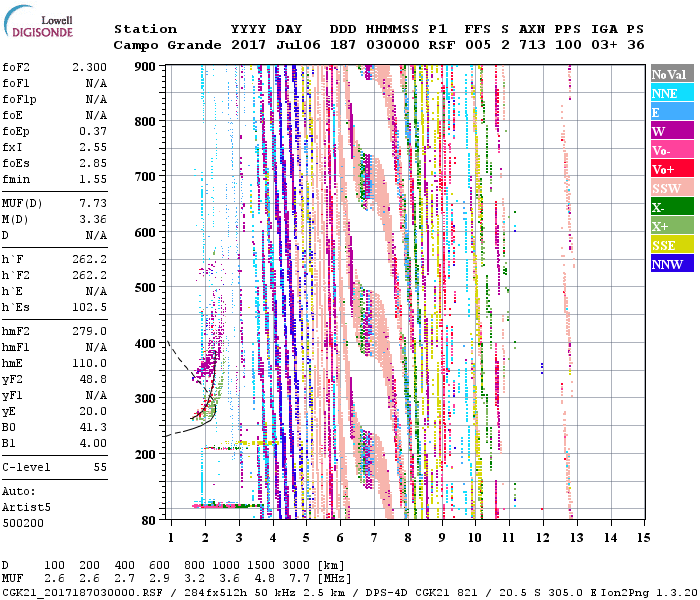Choose the Vo+ red legend swatch
700x600 pixels.
tap(670, 169)
